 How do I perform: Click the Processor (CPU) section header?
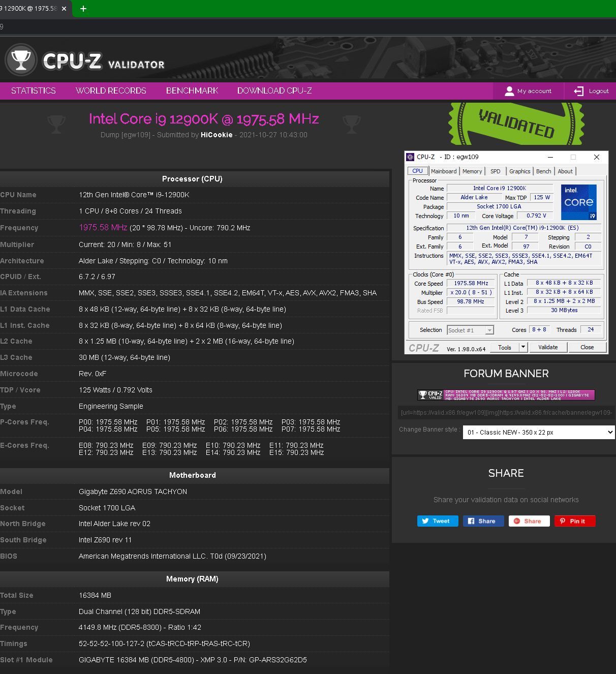pos(192,179)
